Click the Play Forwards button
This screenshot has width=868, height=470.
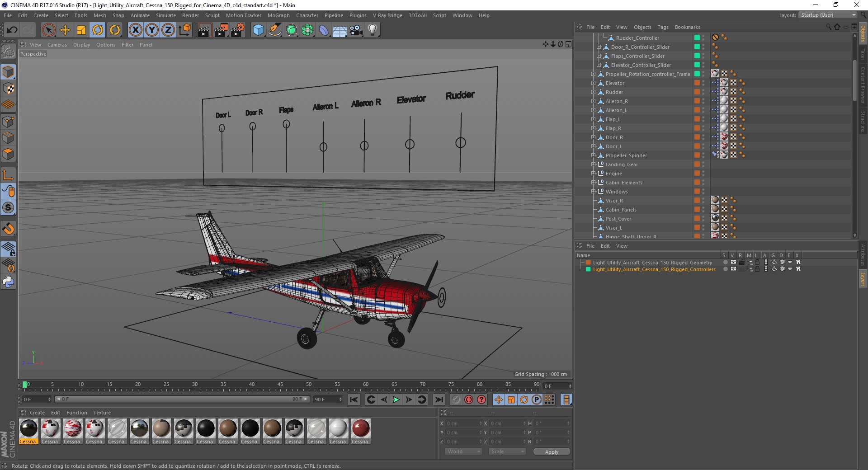(x=396, y=399)
